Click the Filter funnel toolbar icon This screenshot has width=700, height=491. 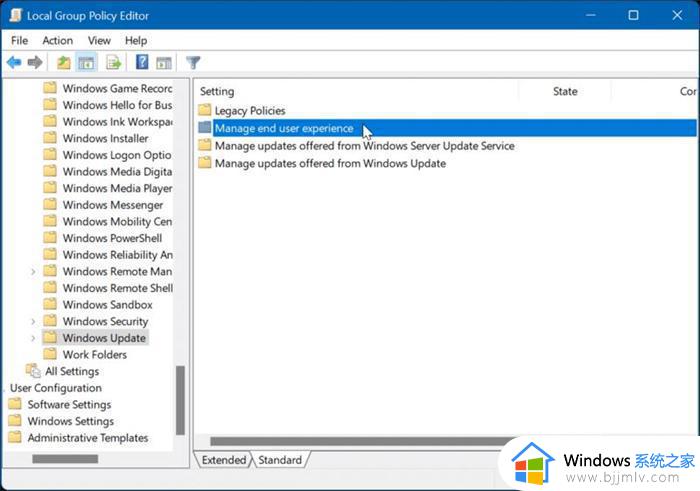coord(193,62)
